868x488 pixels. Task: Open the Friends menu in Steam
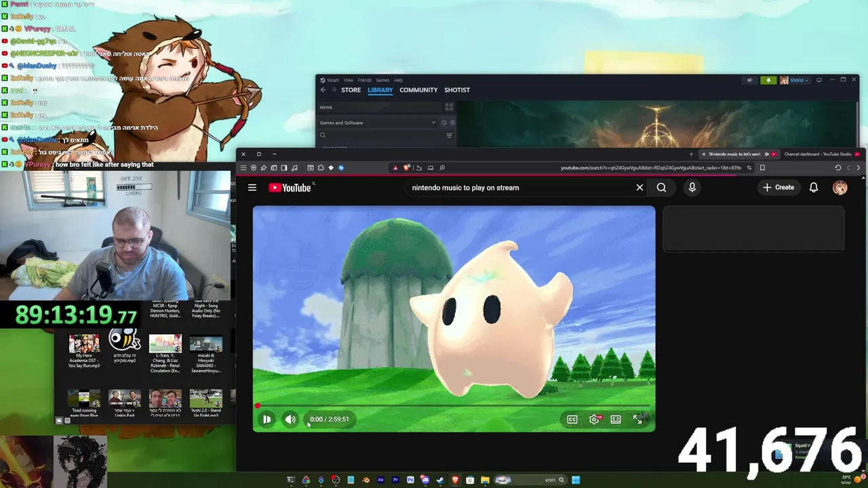click(364, 80)
